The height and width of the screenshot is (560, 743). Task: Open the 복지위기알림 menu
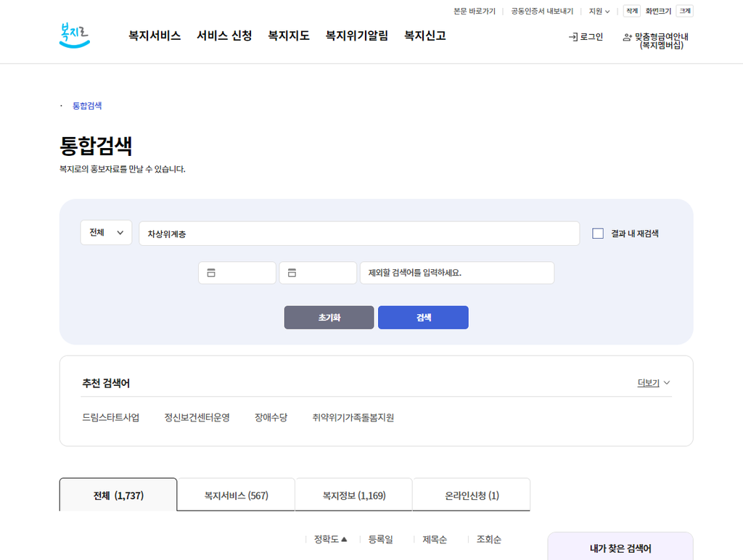tap(357, 36)
